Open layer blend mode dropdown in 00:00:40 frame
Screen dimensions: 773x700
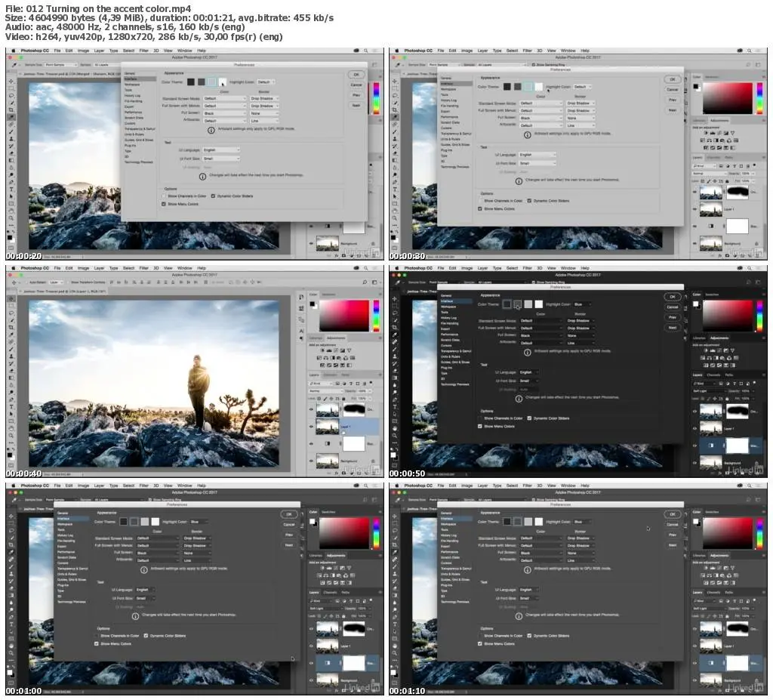[x=325, y=391]
